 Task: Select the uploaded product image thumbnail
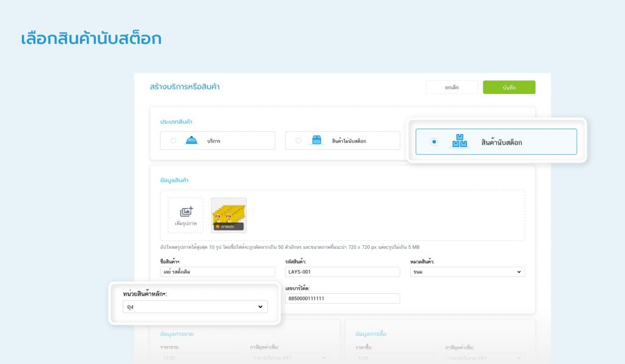229,212
